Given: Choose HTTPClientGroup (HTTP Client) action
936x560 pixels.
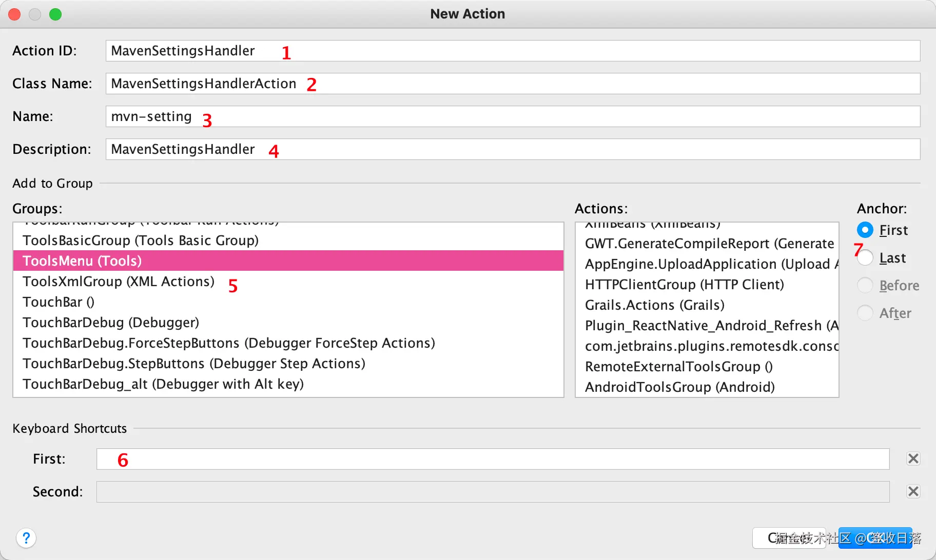Looking at the screenshot, I should (685, 285).
